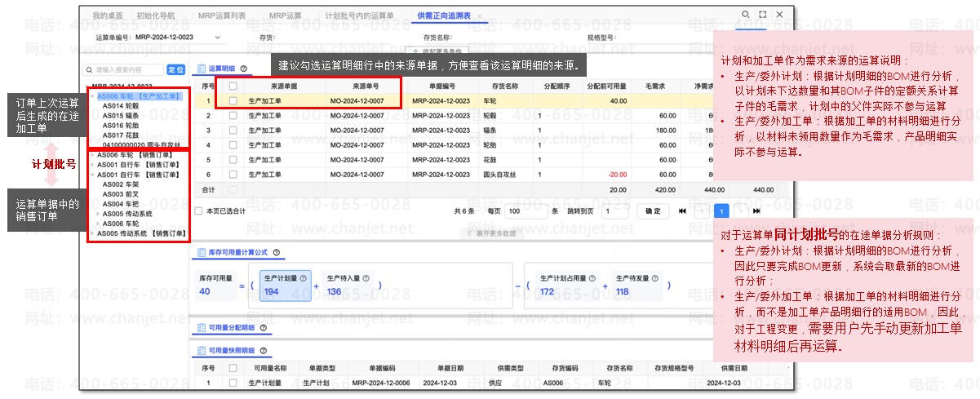Click help icon on 生产计划量 card
The height and width of the screenshot is (399, 980).
coord(303,277)
